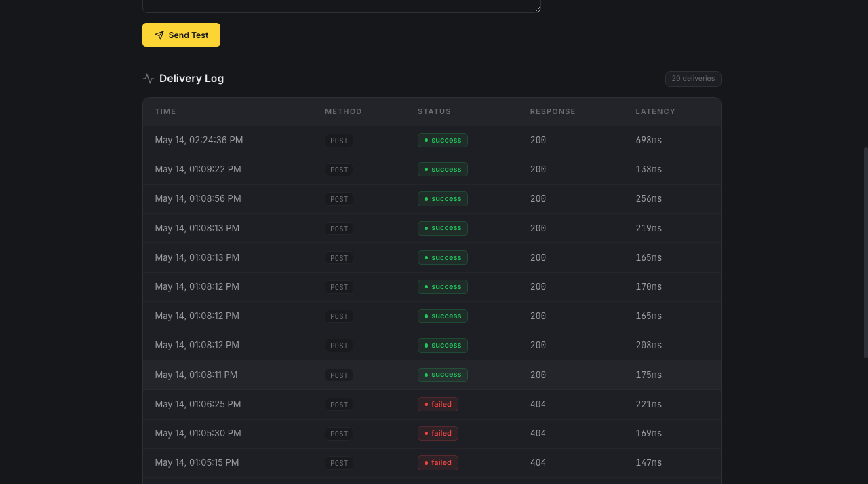Click the Send Test button
The width and height of the screenshot is (868, 484).
181,35
